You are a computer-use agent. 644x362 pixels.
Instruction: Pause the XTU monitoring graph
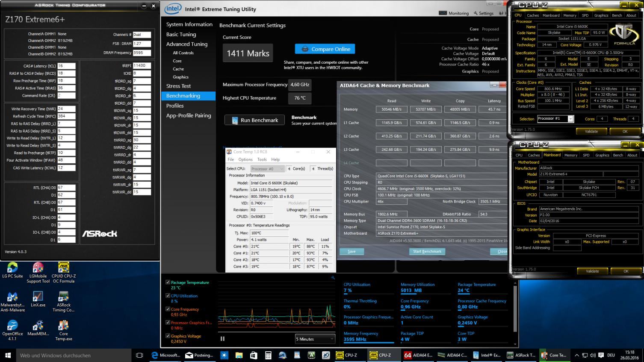click(x=222, y=338)
